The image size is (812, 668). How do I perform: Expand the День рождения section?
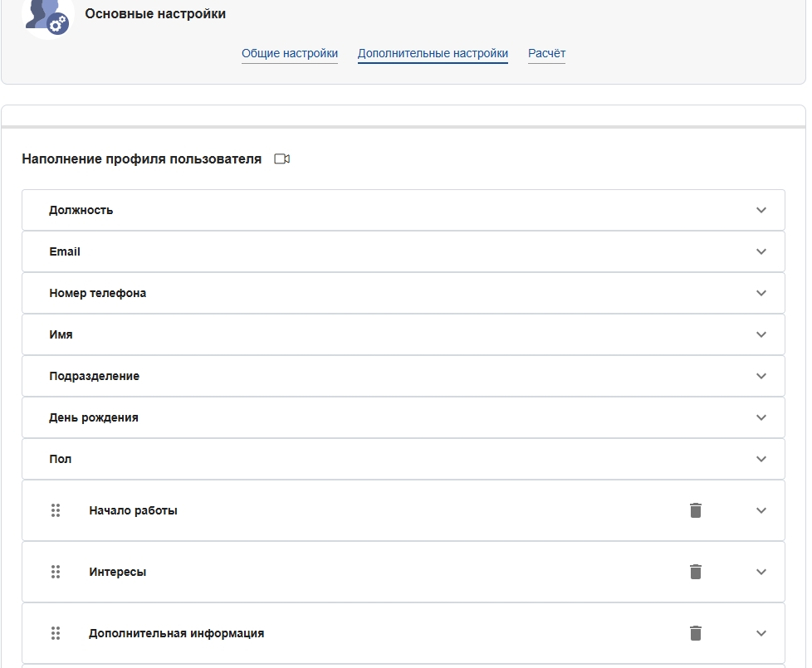point(761,417)
